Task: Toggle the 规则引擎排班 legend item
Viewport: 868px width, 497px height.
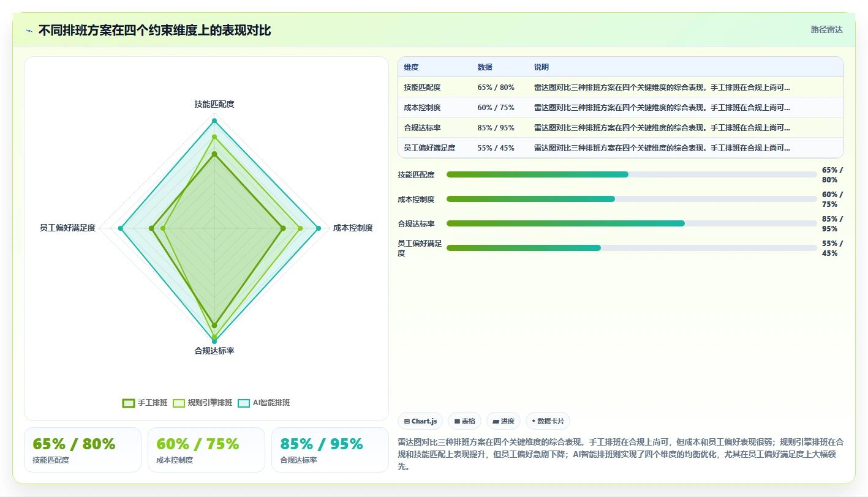Action: [203, 403]
